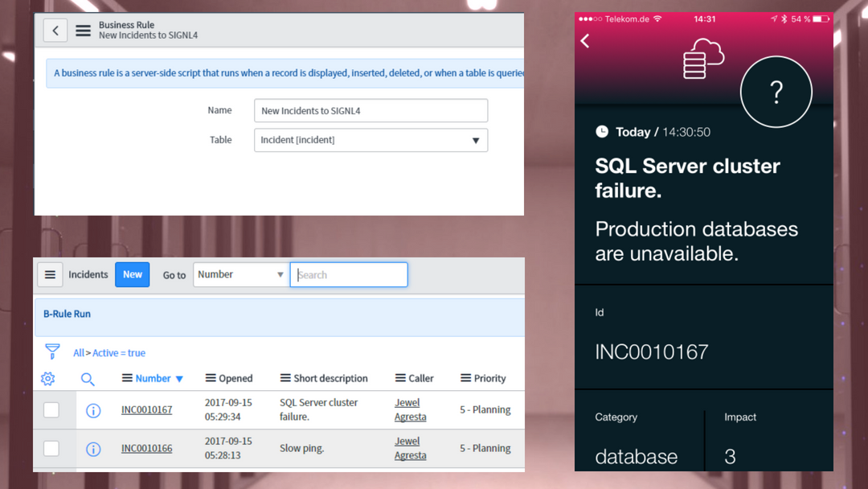Open the Short description column menu icon
The height and width of the screenshot is (489, 868).
click(x=285, y=378)
